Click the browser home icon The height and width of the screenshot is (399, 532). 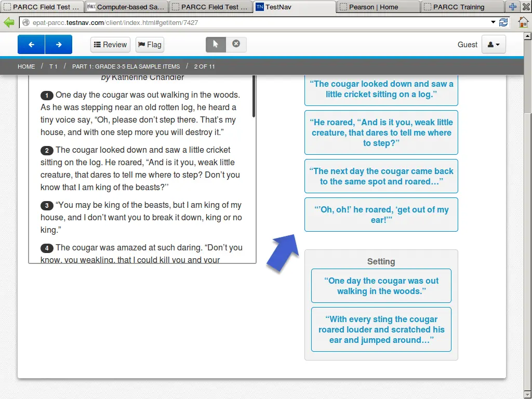[523, 22]
